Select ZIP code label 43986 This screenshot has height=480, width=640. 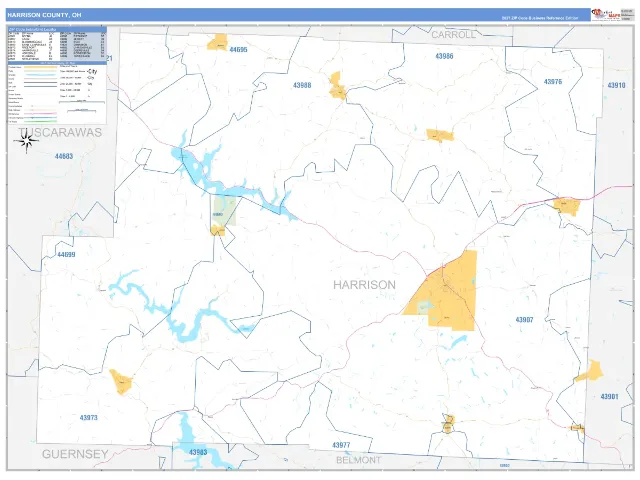tap(444, 56)
